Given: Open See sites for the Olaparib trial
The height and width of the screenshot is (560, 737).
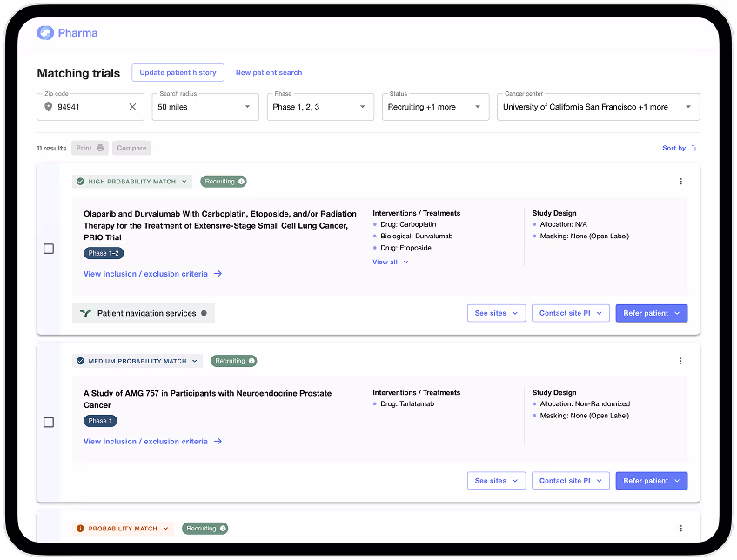Looking at the screenshot, I should pyautogui.click(x=496, y=313).
